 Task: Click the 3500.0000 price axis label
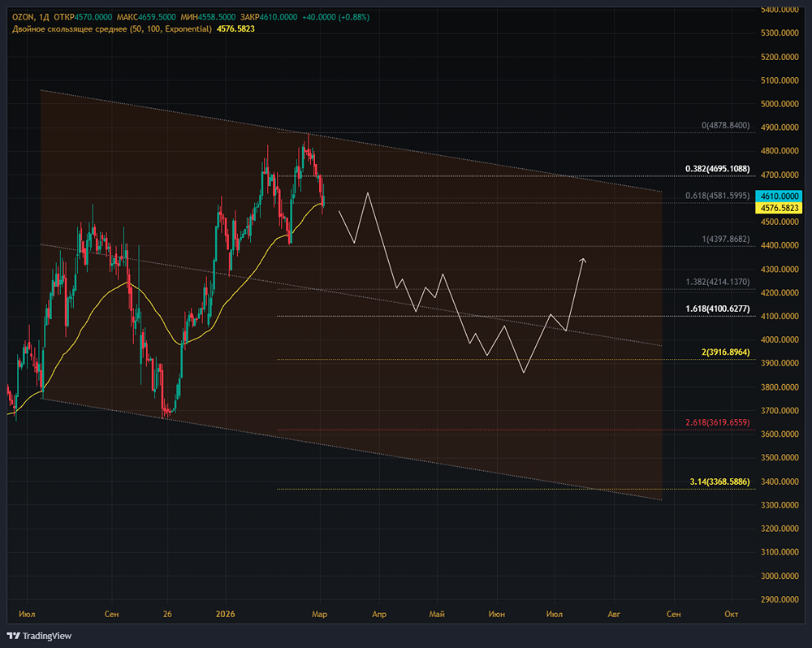tap(780, 458)
